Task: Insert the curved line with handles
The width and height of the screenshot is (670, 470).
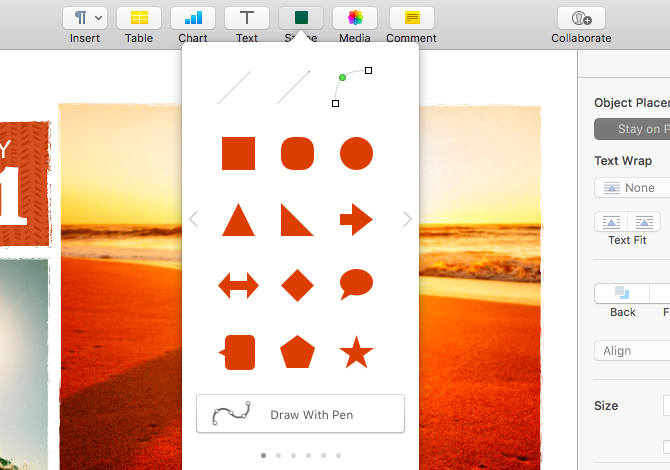Action: (x=352, y=87)
